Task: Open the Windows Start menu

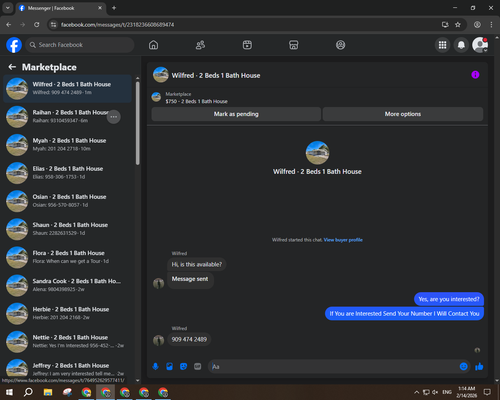Action: pyautogui.click(x=9, y=392)
